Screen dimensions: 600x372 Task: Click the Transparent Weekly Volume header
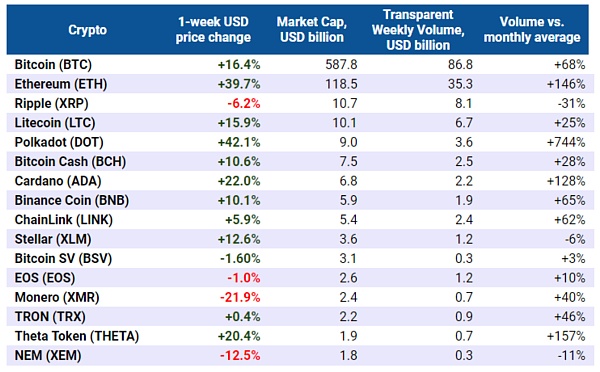(x=418, y=30)
